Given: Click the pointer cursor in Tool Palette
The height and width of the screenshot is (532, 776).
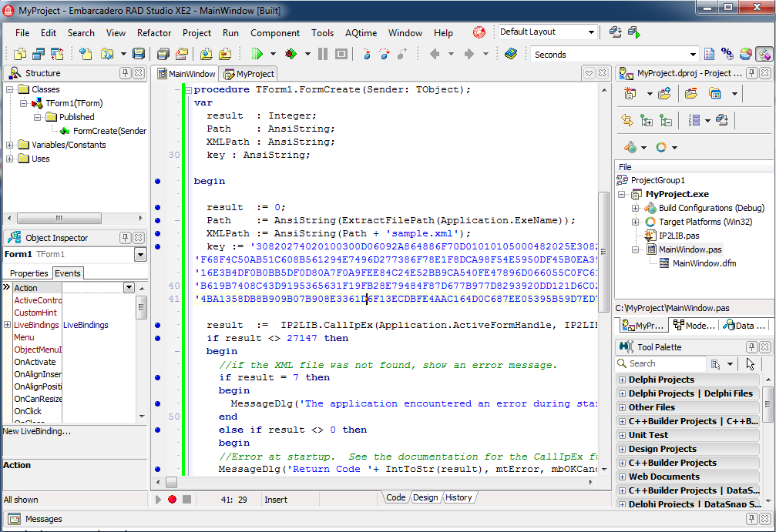Looking at the screenshot, I should [751, 364].
